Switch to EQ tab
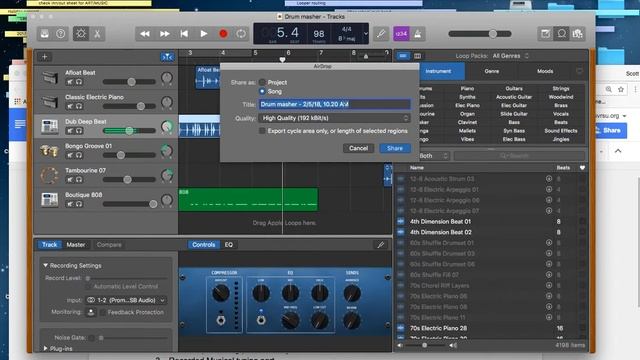Viewport: 640px width, 360px height. 229,245
